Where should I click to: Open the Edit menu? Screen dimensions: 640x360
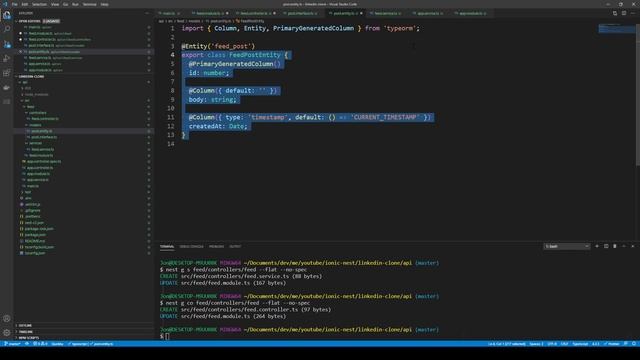[x=25, y=4]
